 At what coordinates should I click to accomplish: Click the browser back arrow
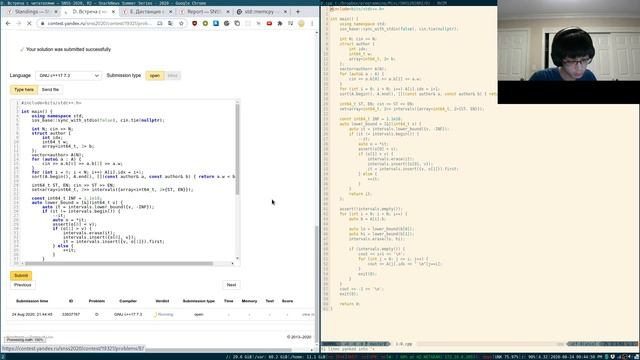click(8, 24)
